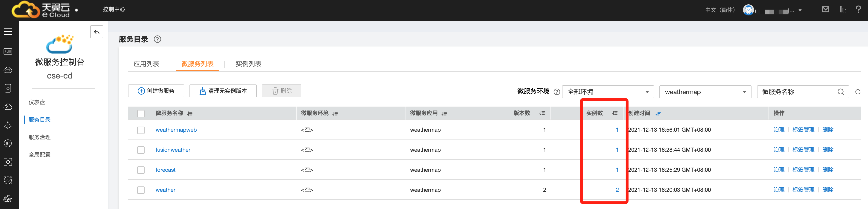Switch to the 应用列表 tab
Image resolution: width=868 pixels, height=209 pixels.
[146, 64]
